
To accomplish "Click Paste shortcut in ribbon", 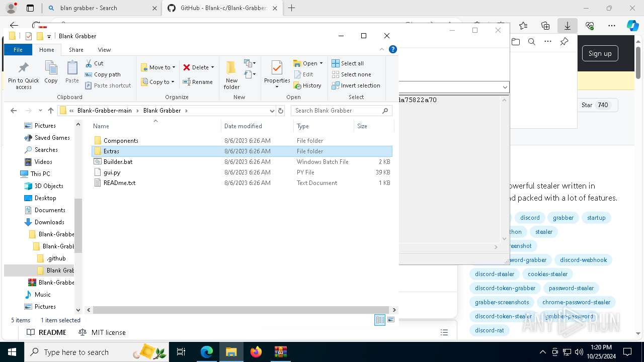I will (108, 85).
